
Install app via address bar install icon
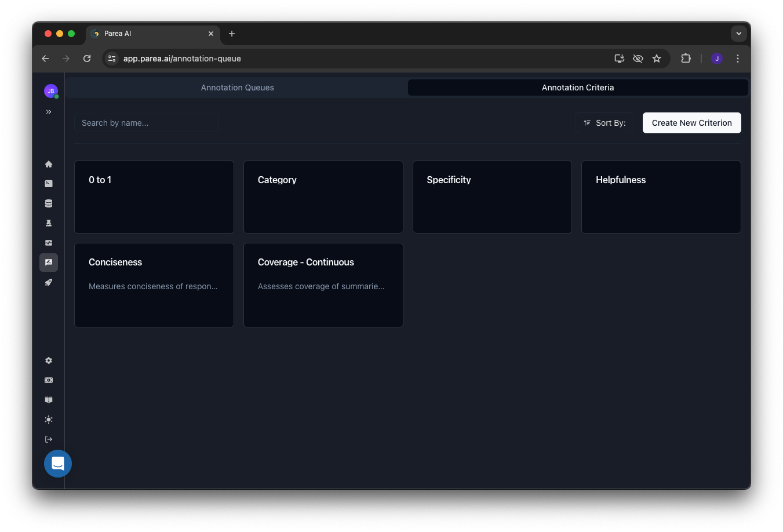click(620, 59)
